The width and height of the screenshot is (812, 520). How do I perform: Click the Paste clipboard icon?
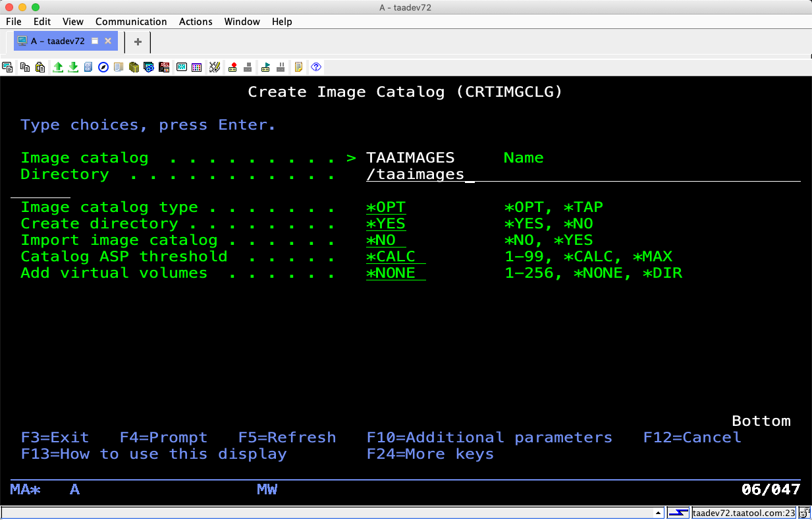click(x=40, y=66)
